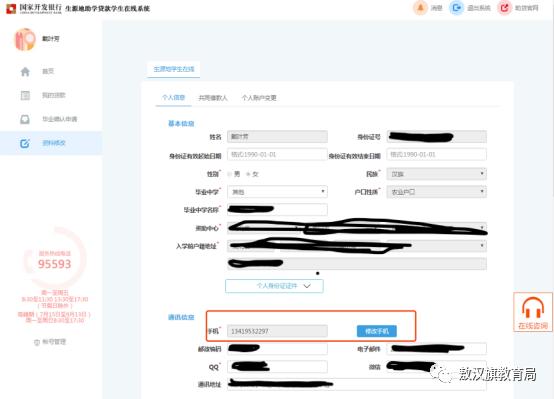Go to the home page via house icon

[25, 72]
